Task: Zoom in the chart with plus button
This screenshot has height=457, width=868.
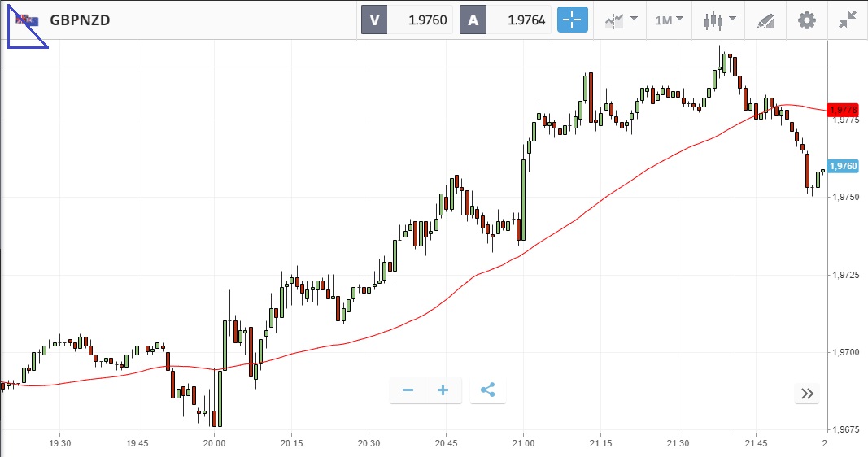Action: [443, 390]
